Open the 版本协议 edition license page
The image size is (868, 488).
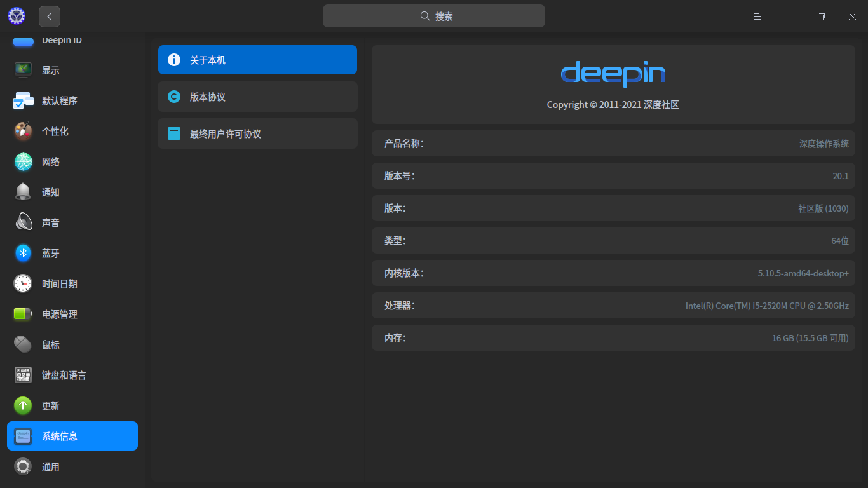[x=257, y=97]
